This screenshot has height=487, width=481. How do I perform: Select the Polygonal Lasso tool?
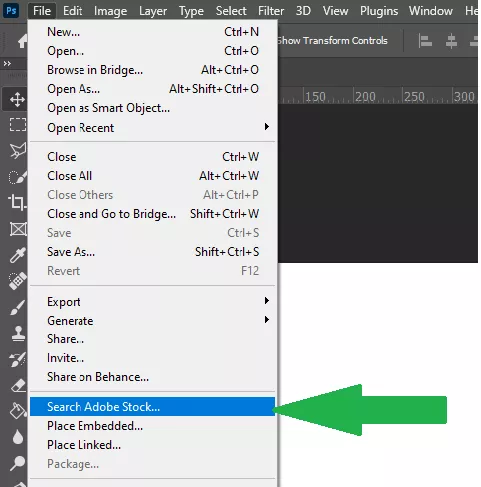(x=18, y=150)
